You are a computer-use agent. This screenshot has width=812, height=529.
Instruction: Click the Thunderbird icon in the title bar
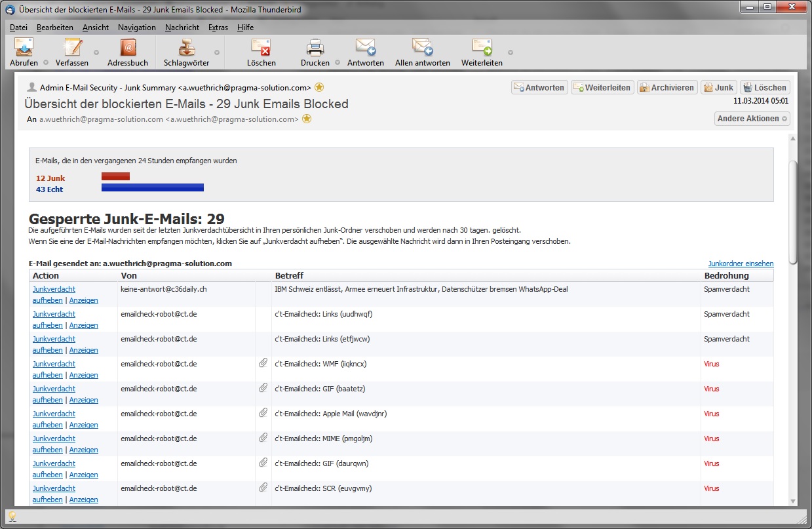[10, 10]
